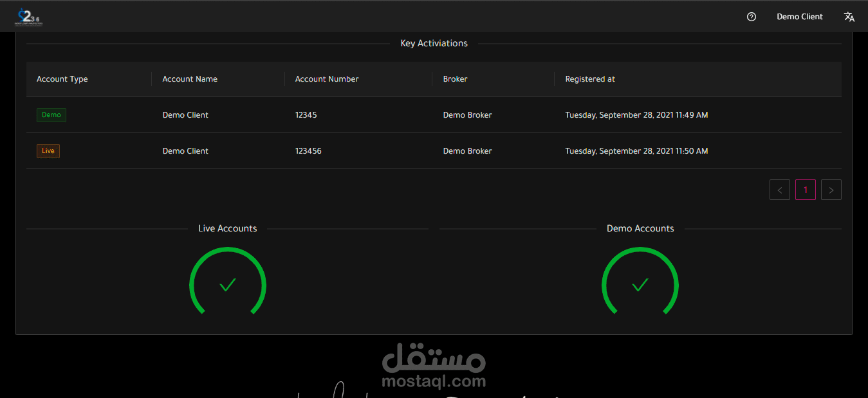Select page 1 in the pagination
Viewport: 868px width, 398px height.
[805, 189]
